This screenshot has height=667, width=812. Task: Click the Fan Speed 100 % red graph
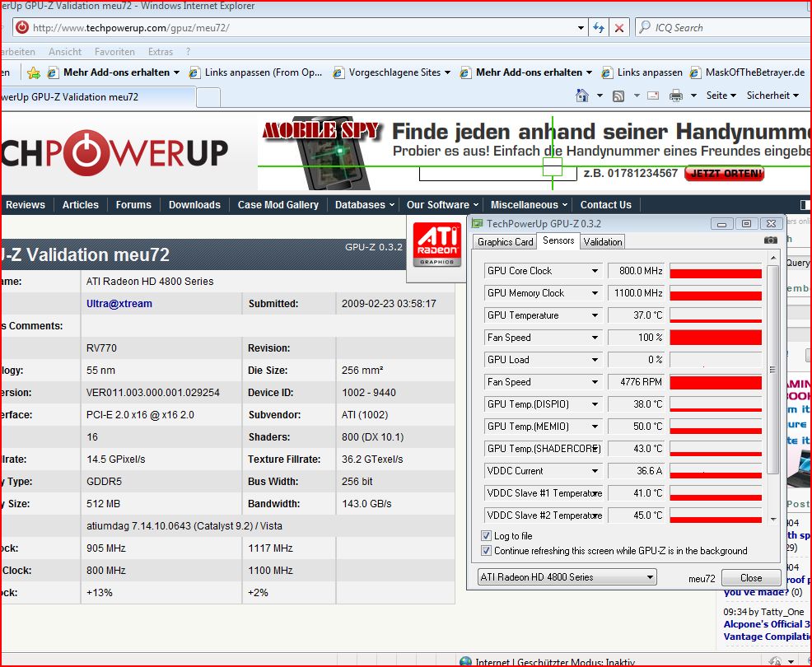pyautogui.click(x=716, y=338)
